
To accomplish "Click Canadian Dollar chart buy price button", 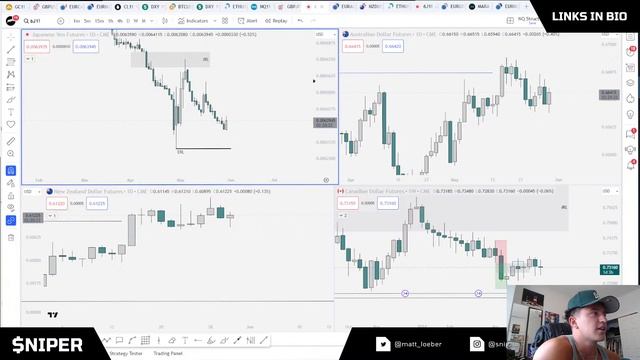I will coord(388,203).
